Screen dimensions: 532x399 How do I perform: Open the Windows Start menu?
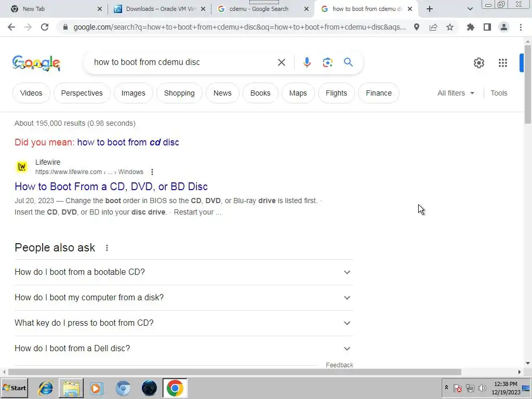coord(14,388)
